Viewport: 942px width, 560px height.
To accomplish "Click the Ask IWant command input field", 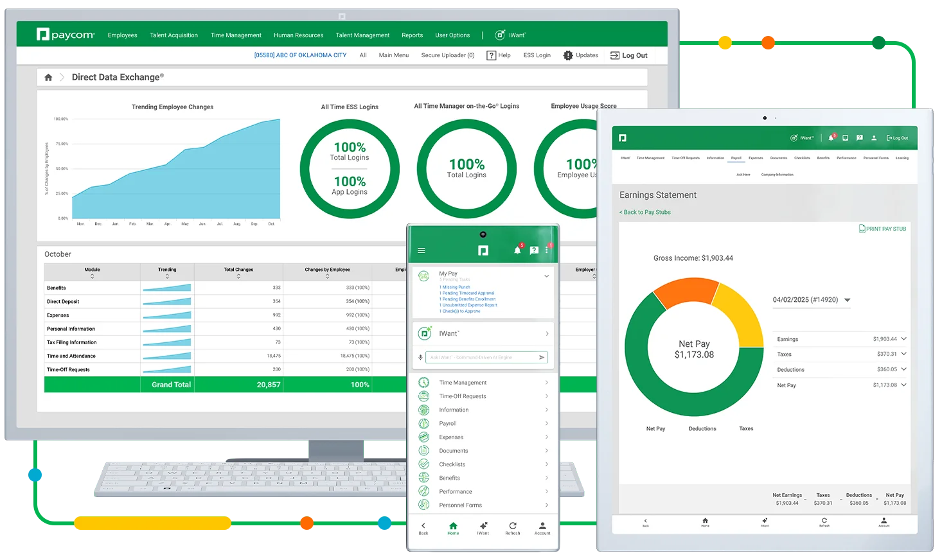I will point(479,358).
